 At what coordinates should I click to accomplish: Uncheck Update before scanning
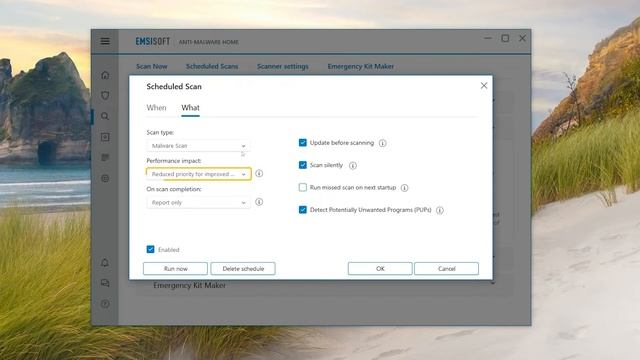(302, 142)
